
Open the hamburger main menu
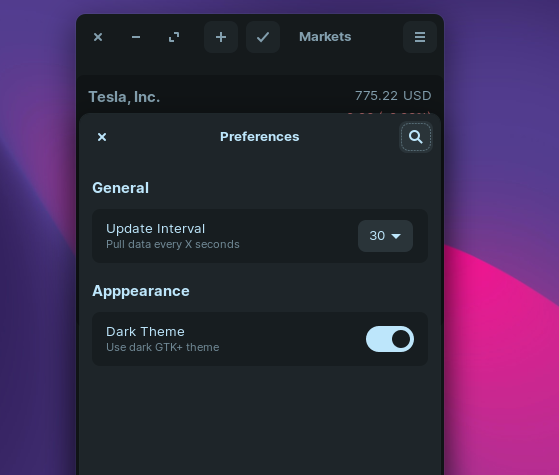click(420, 37)
